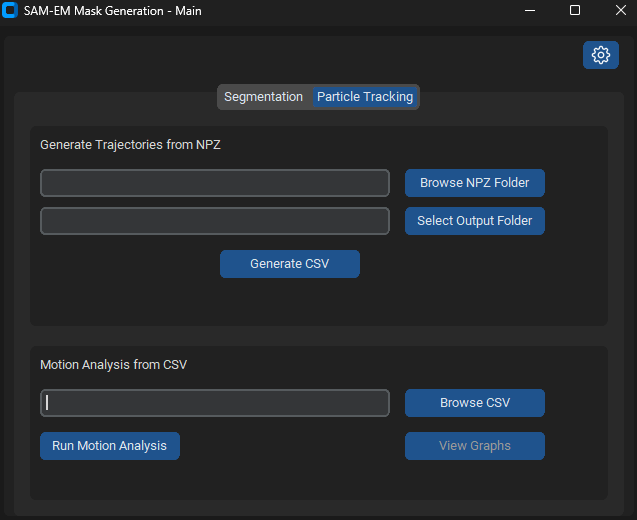Select the Particle Tracking tab
This screenshot has height=520, width=637.
tap(364, 97)
